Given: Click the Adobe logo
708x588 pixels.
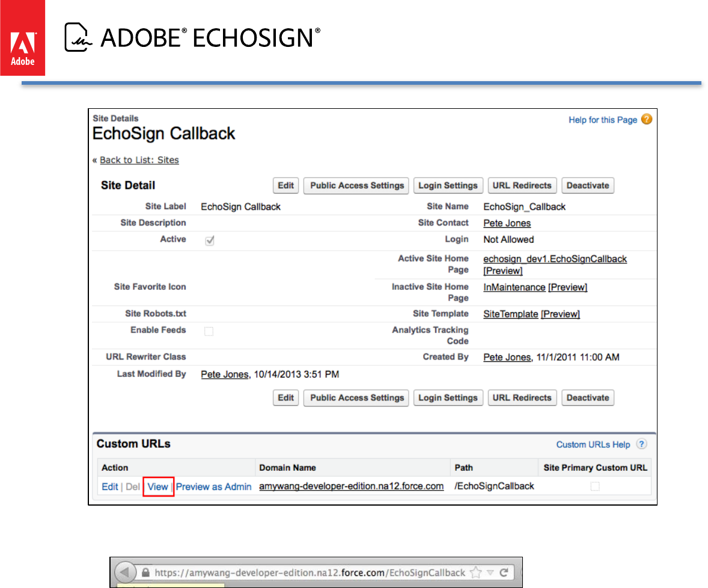Looking at the screenshot, I should point(23,38).
